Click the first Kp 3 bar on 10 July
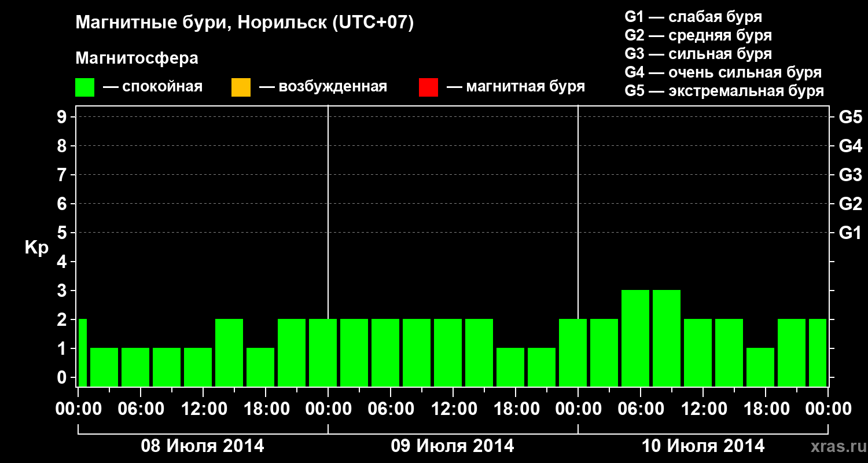The height and width of the screenshot is (463, 868). [x=635, y=338]
